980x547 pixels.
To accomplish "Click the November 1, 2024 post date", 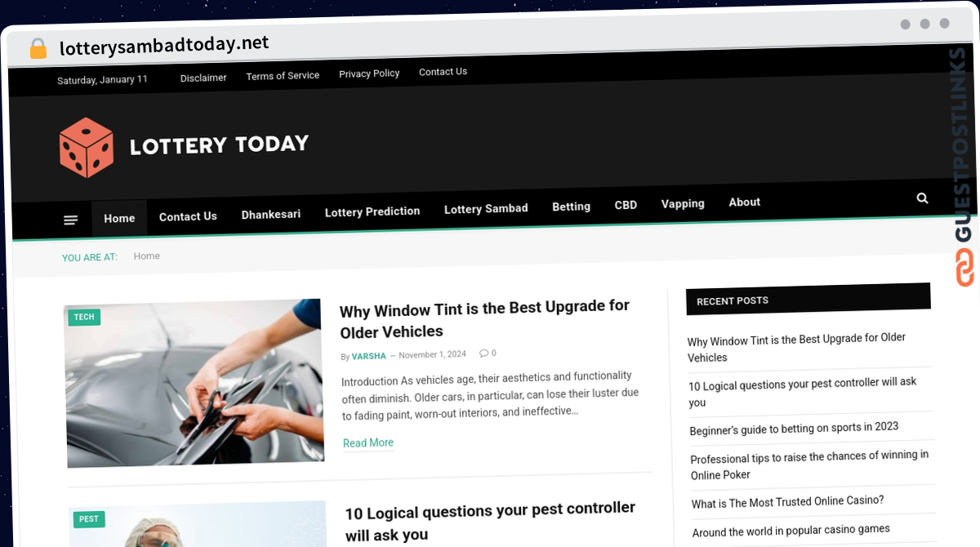I will click(x=432, y=354).
